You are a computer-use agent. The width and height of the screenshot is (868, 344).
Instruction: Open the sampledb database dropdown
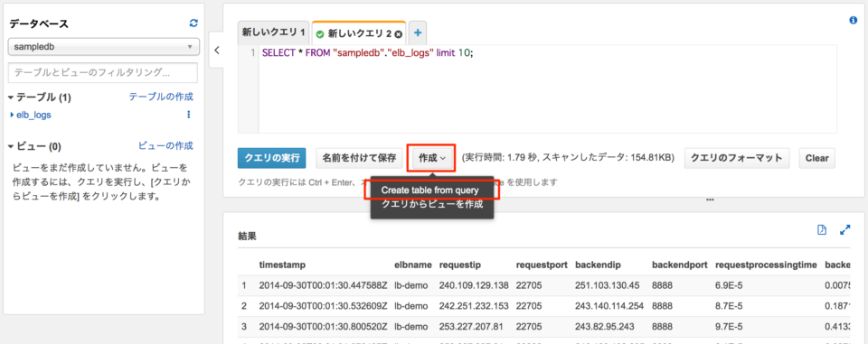click(103, 47)
